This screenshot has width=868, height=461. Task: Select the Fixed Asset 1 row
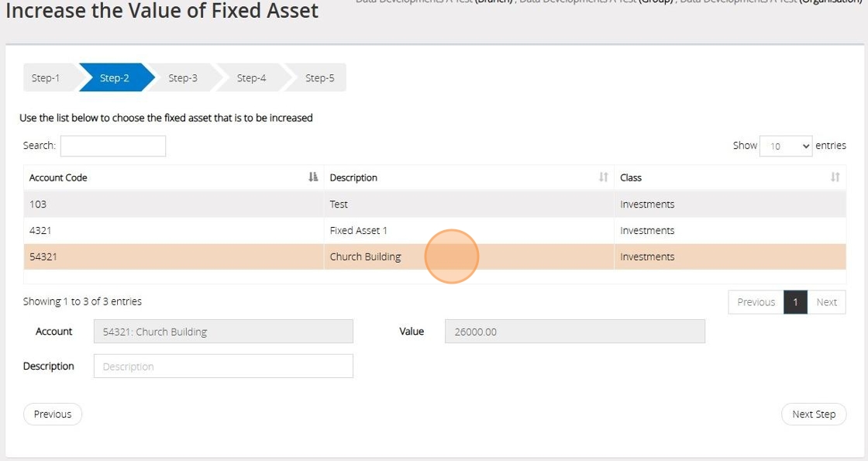(x=174, y=231)
